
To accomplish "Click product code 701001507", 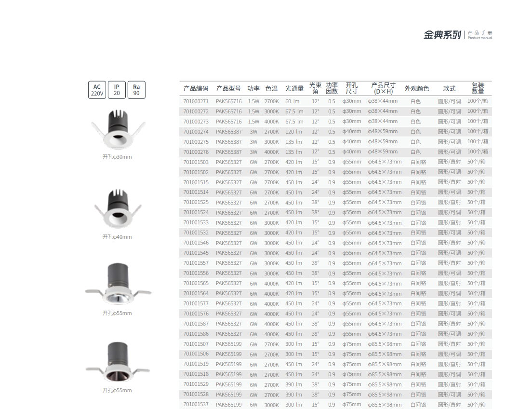I will click(196, 344).
